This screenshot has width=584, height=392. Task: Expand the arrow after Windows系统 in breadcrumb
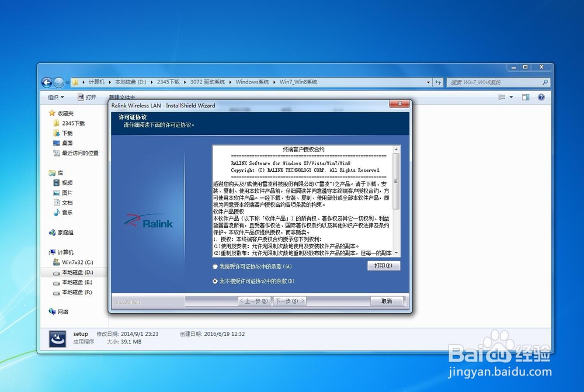click(274, 82)
